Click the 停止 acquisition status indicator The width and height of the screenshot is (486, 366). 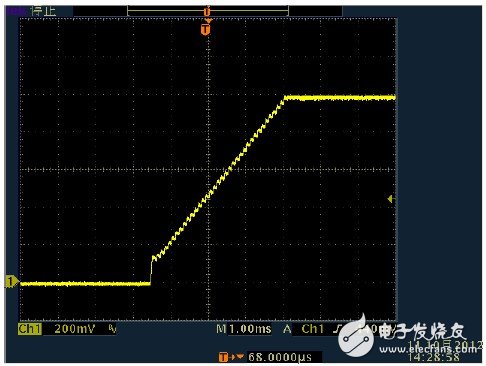43,11
